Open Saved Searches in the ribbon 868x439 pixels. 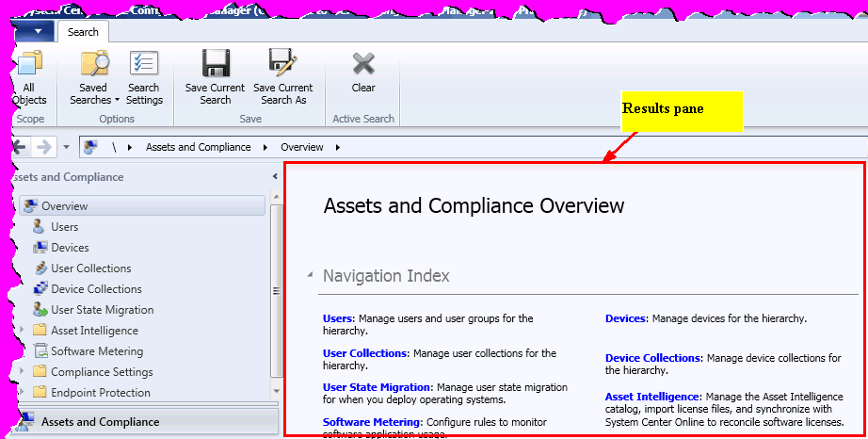tap(94, 78)
